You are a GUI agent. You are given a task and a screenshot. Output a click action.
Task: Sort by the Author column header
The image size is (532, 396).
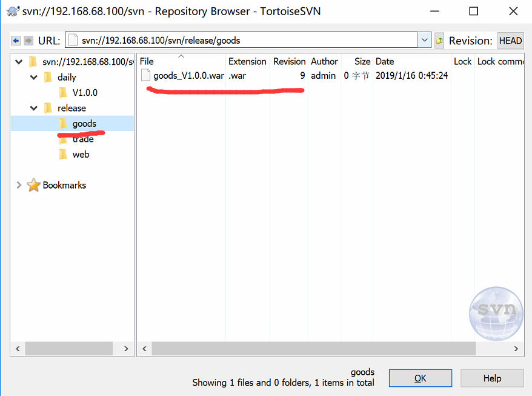click(324, 61)
